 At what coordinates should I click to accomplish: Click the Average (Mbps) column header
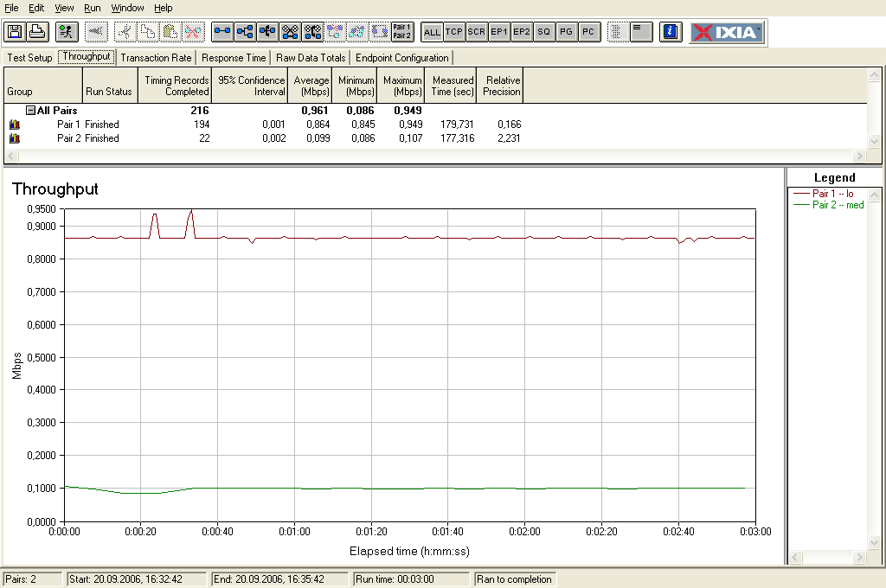[311, 86]
